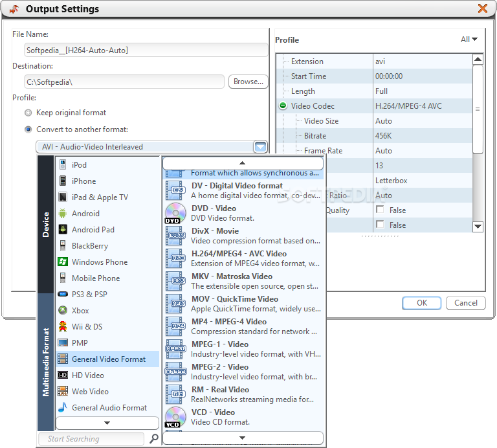Click the Wii & DS Mario icon
The width and height of the screenshot is (497, 448).
tap(63, 326)
